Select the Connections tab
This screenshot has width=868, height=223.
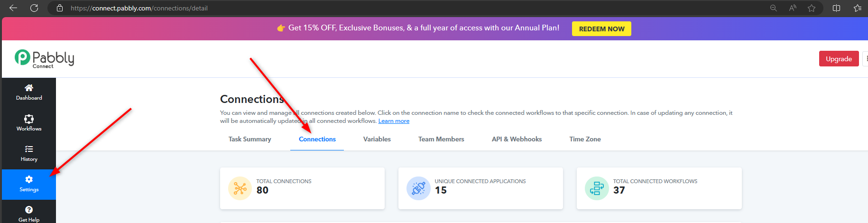317,139
